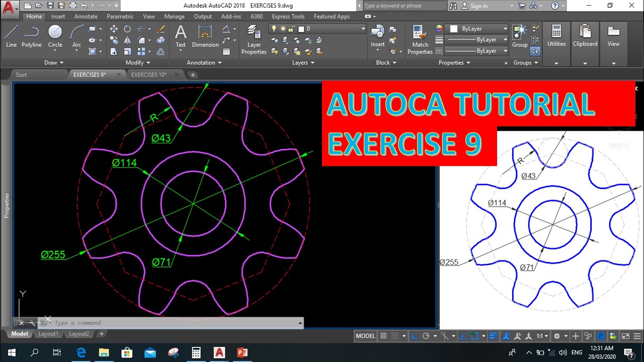Click the Help question mark button

(555, 6)
